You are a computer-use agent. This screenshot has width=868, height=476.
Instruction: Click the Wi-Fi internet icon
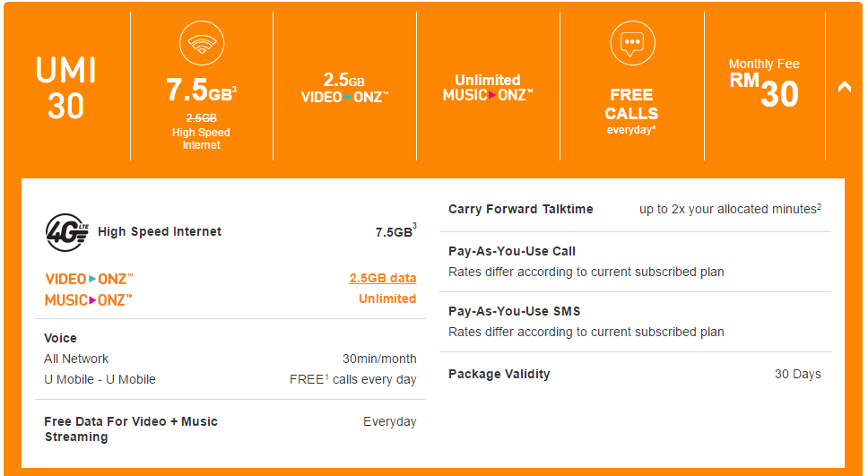(x=202, y=43)
